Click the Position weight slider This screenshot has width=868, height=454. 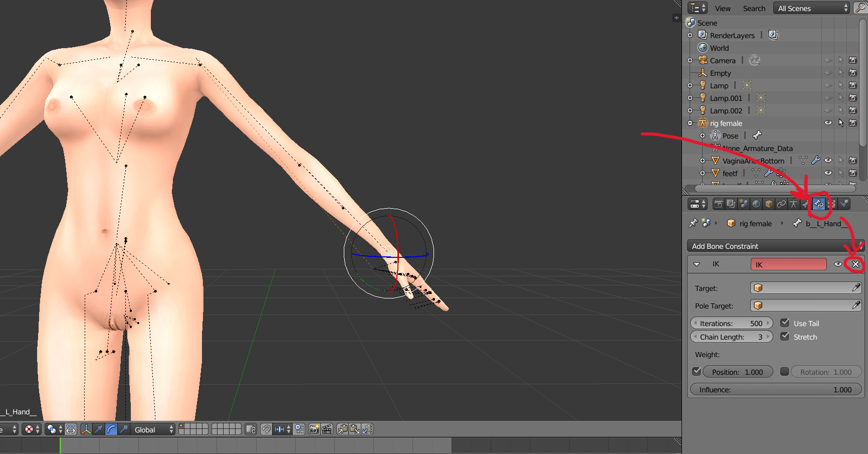coord(738,372)
